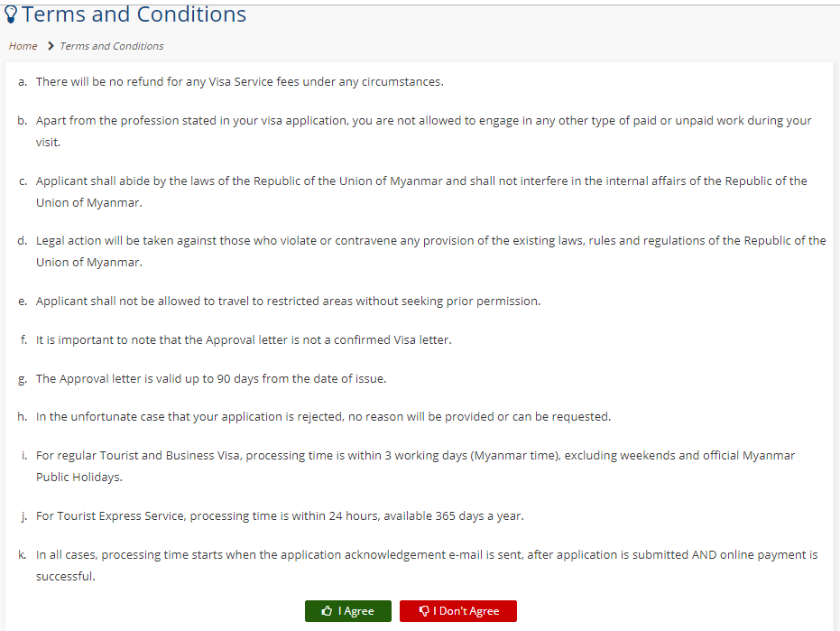Image resolution: width=840 pixels, height=631 pixels.
Task: Open the Terms and Conditions breadcrumb
Action: [112, 46]
